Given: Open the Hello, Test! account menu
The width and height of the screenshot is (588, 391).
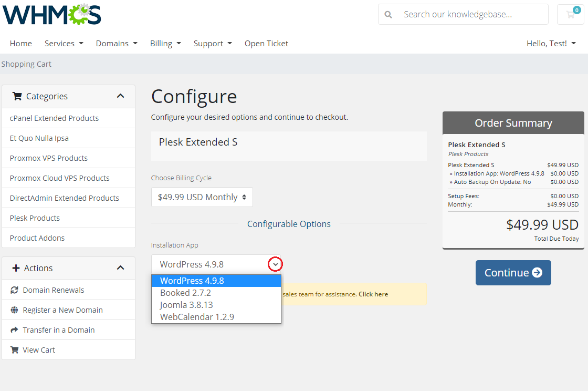Looking at the screenshot, I should 551,44.
